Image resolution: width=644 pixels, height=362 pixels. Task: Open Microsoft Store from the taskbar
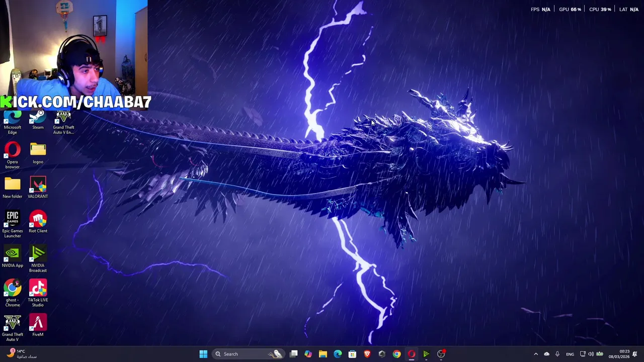coord(352,354)
